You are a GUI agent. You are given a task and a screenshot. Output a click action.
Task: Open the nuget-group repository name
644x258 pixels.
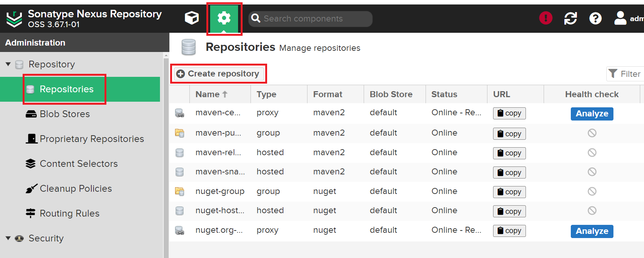(220, 191)
